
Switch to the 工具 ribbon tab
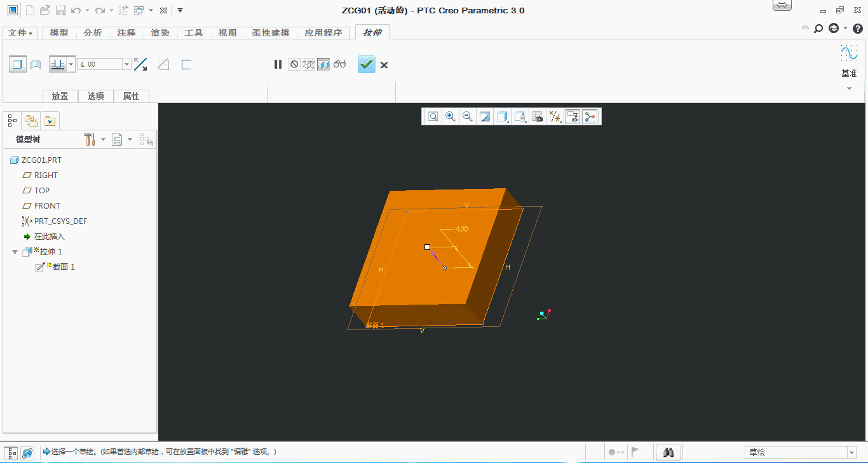pyautogui.click(x=194, y=33)
